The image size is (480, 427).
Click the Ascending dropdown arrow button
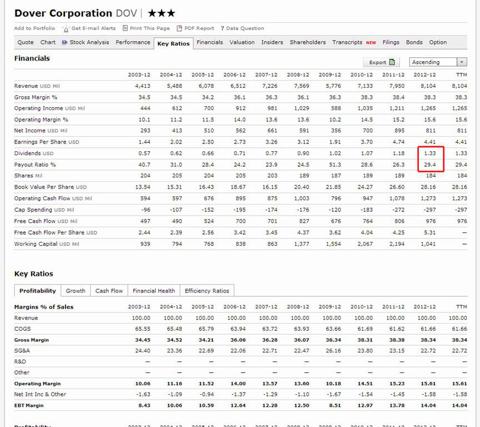pos(462,62)
